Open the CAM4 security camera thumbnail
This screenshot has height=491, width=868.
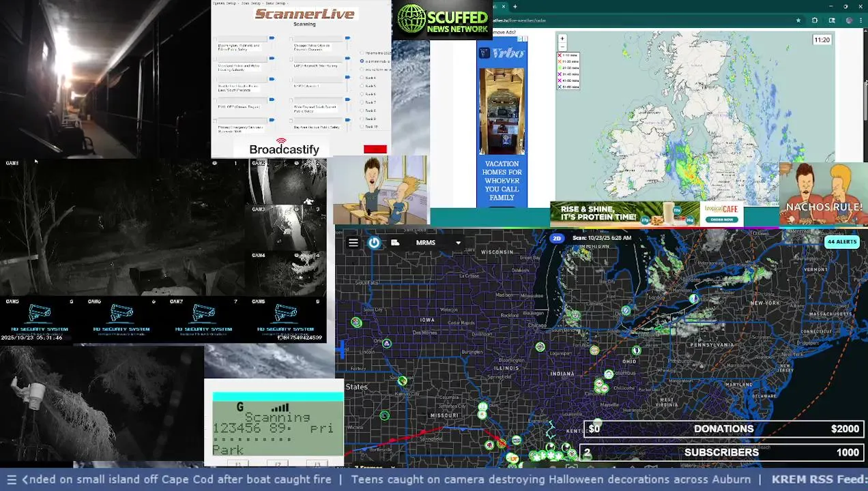(x=287, y=274)
